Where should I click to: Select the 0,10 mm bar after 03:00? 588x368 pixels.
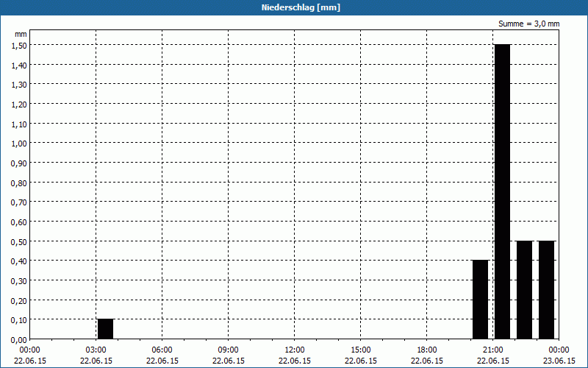click(105, 329)
